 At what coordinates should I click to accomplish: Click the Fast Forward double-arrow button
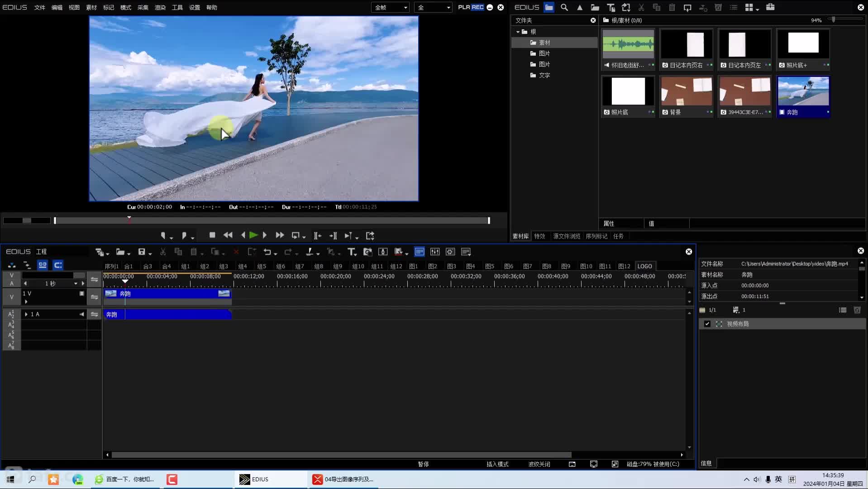(x=280, y=235)
